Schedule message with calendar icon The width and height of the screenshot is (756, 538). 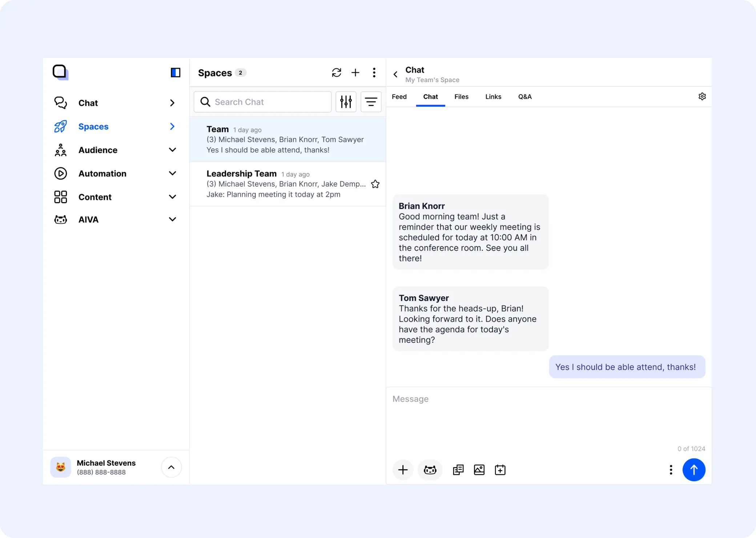point(500,470)
